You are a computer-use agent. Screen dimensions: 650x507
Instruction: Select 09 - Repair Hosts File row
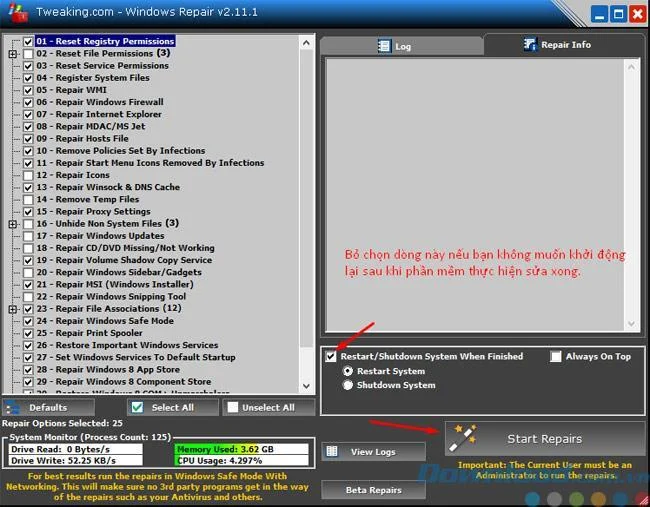pos(82,138)
